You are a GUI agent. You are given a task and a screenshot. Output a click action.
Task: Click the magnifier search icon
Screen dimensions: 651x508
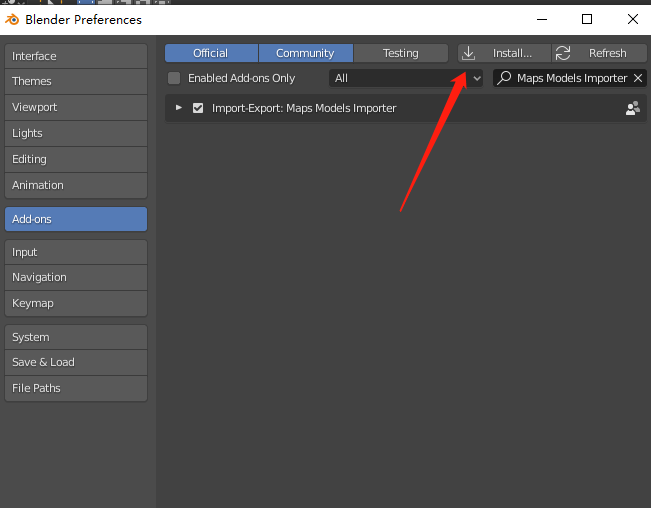(504, 78)
